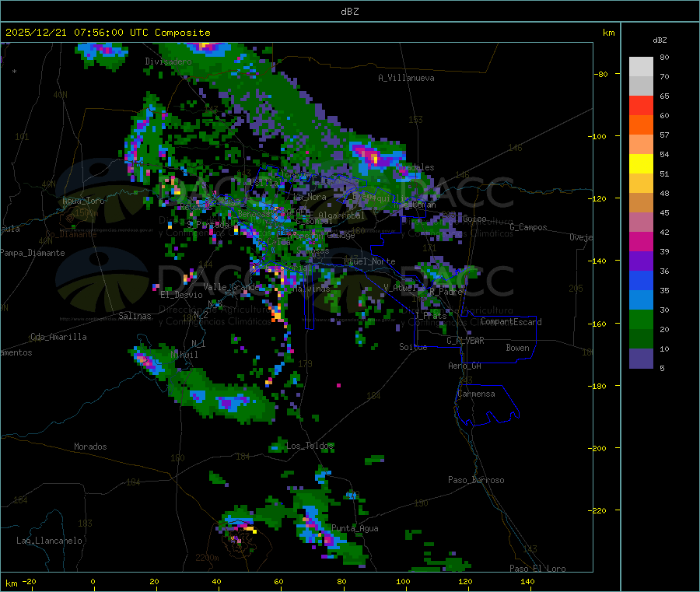The image size is (700, 592).
Task: Select the Salinas map label
Action: click(x=135, y=316)
